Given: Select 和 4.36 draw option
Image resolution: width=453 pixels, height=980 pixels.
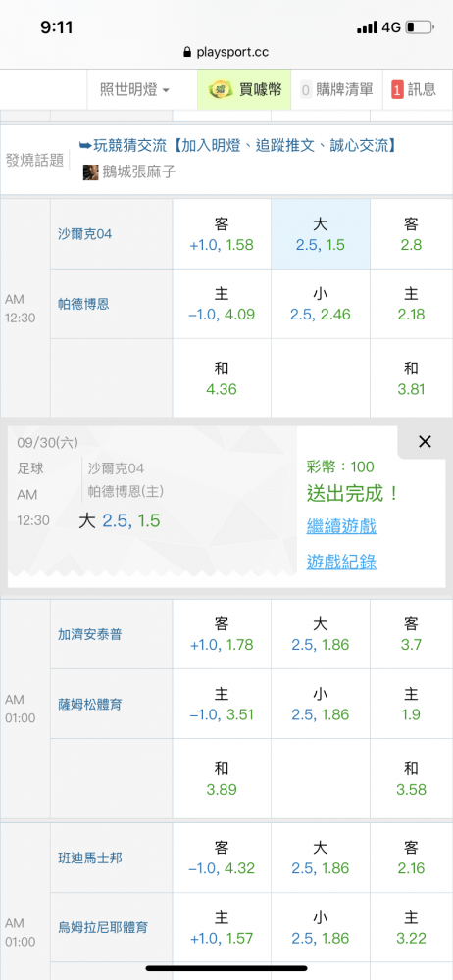Looking at the screenshot, I should 222,378.
